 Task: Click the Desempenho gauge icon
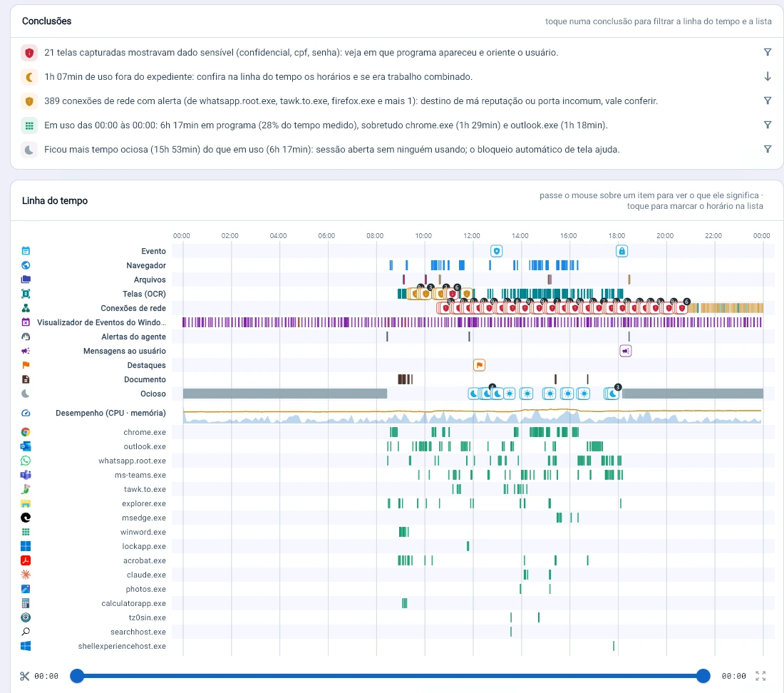tap(26, 413)
